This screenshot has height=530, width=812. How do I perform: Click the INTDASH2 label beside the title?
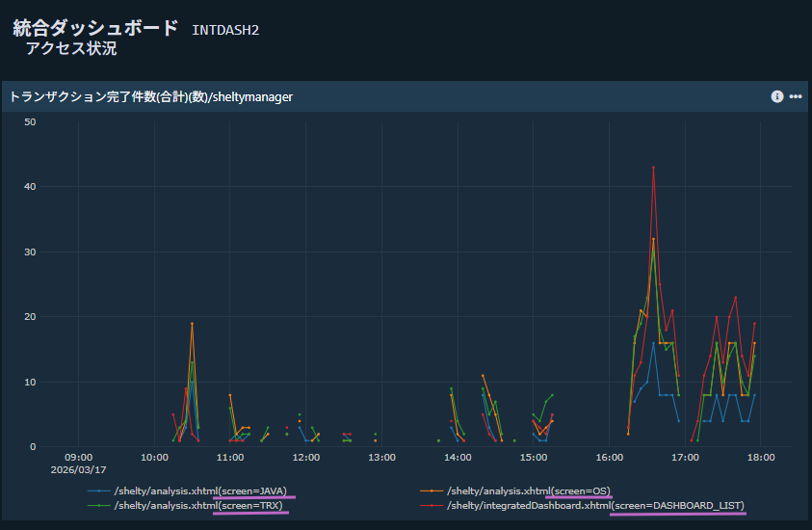[x=225, y=30]
